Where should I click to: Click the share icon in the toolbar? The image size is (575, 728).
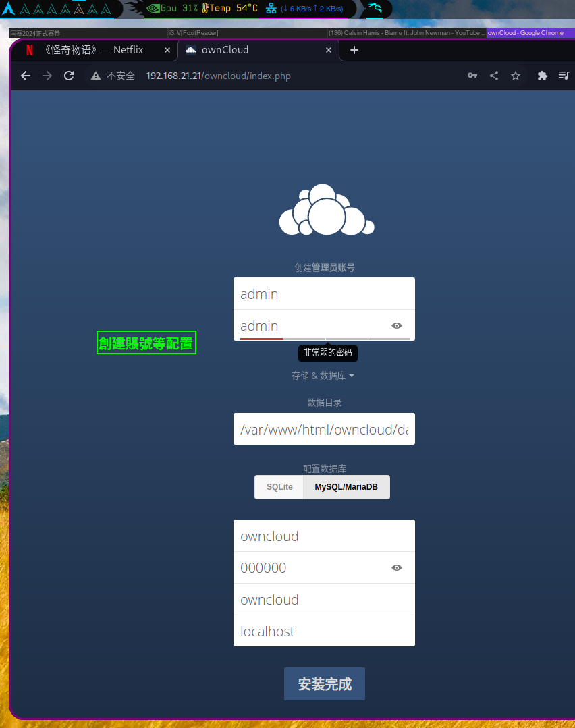tap(493, 76)
